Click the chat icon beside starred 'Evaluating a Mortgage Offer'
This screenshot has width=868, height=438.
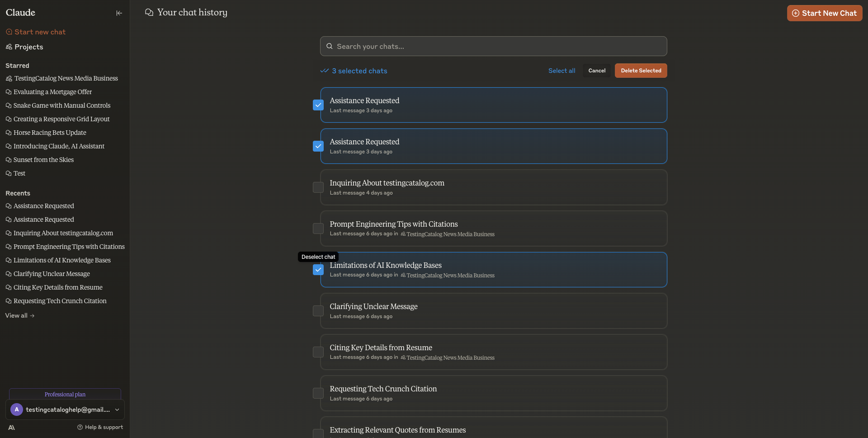(x=9, y=92)
